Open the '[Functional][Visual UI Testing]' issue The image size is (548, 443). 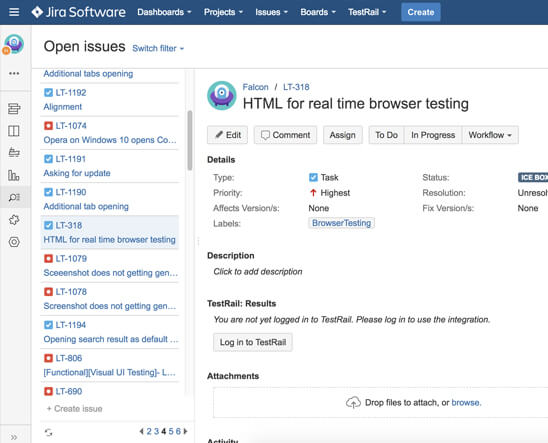click(x=109, y=372)
